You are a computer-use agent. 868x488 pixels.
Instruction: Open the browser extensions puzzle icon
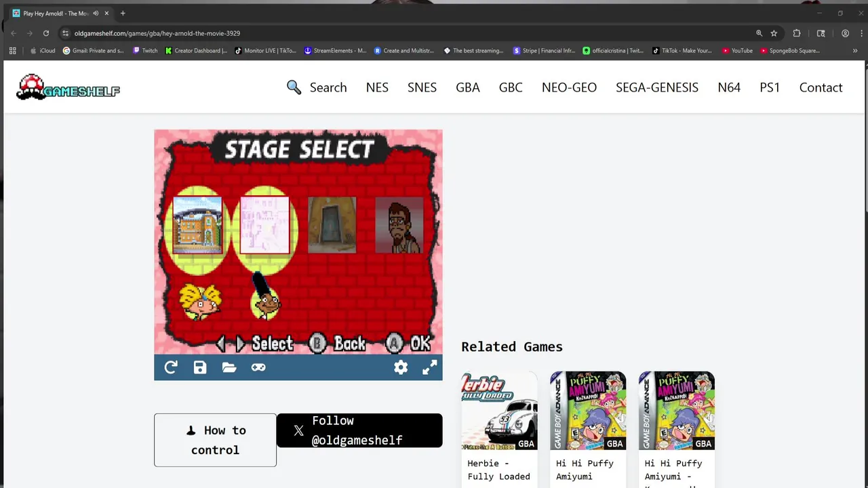click(797, 33)
